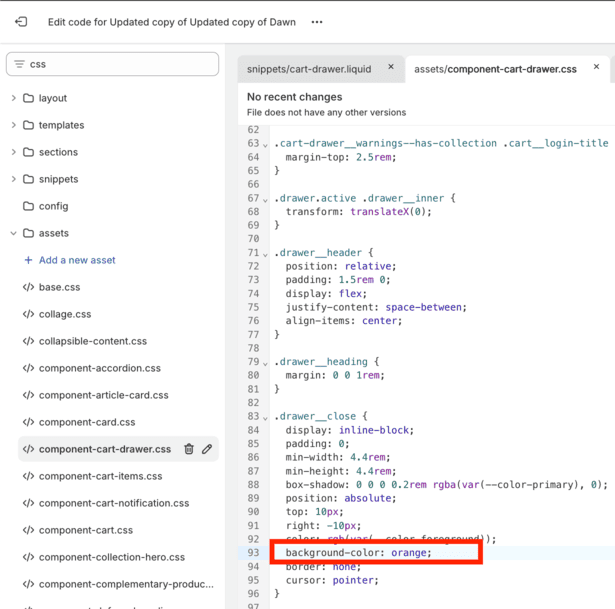Click the config folder icon
This screenshot has height=609, width=615.
[x=28, y=206]
